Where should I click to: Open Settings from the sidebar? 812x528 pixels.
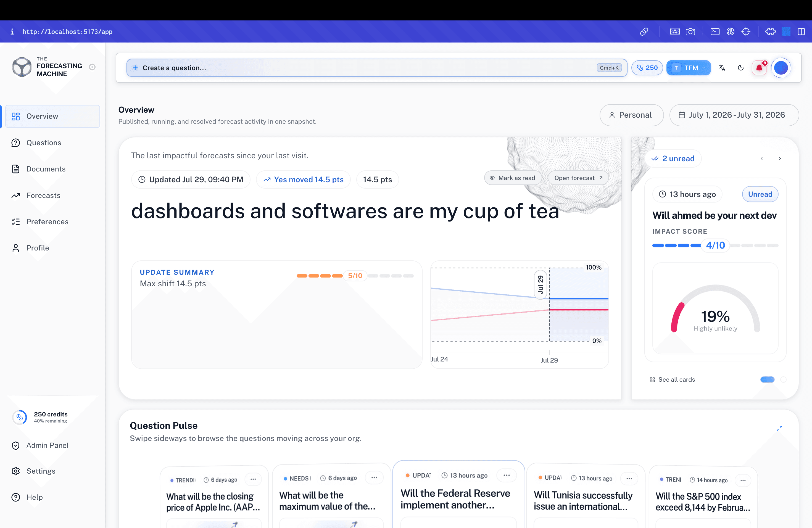[x=52, y=471]
